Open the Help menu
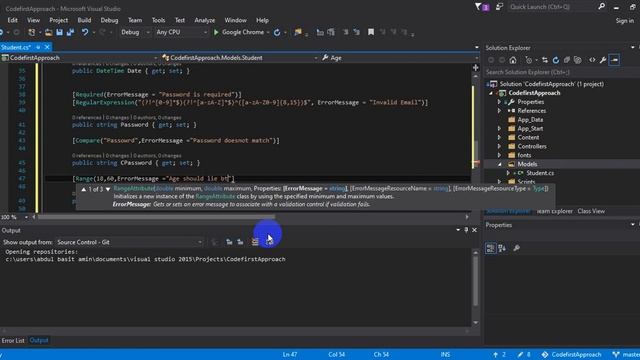This screenshot has height=360, width=640. pyautogui.click(x=262, y=20)
